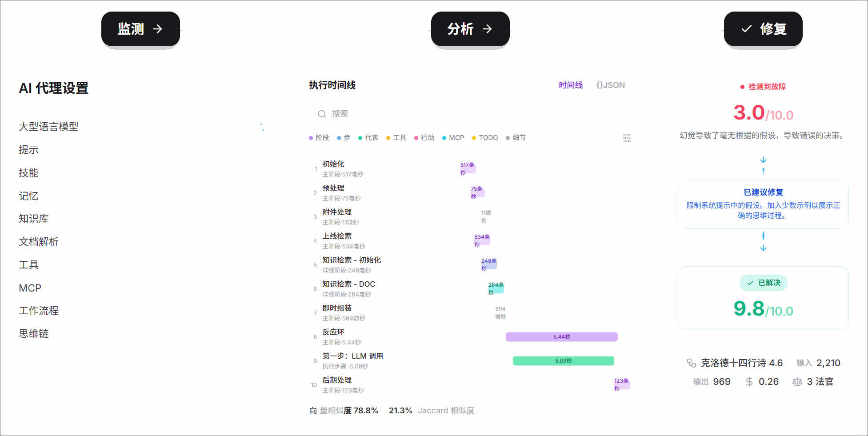Click the search magnifier icon
This screenshot has width=868, height=436.
click(x=322, y=114)
